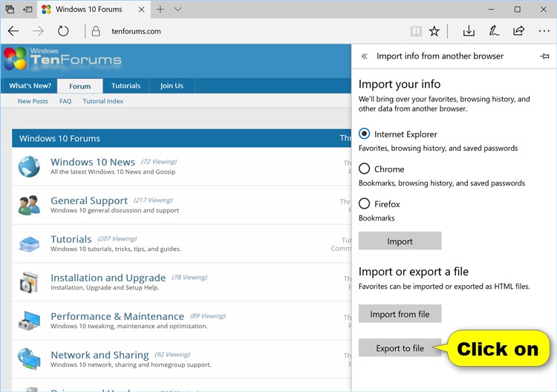Click the Windows 10 News globe icon

tap(29, 166)
